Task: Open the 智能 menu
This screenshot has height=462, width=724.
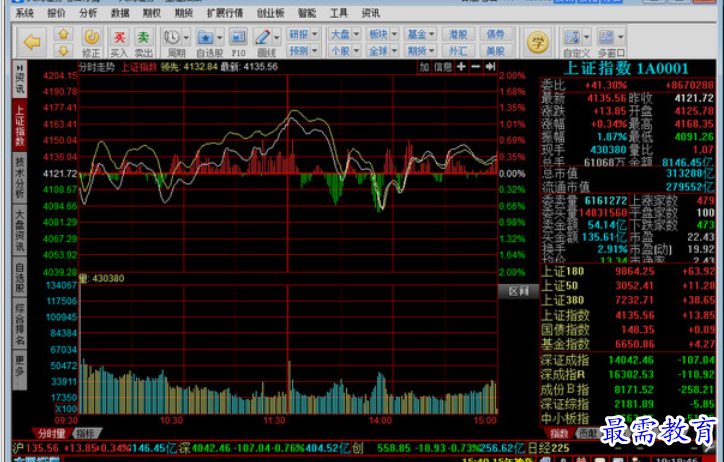Action: 307,13
